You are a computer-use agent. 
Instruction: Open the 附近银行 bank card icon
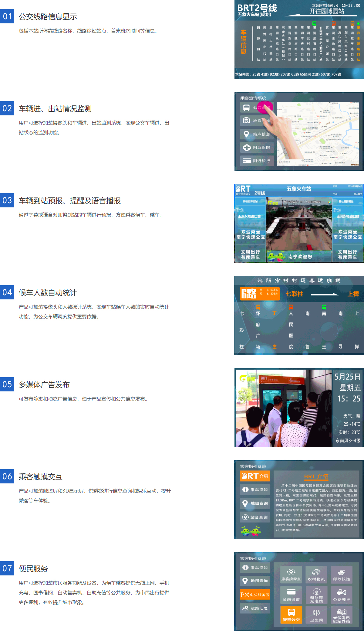click(247, 161)
